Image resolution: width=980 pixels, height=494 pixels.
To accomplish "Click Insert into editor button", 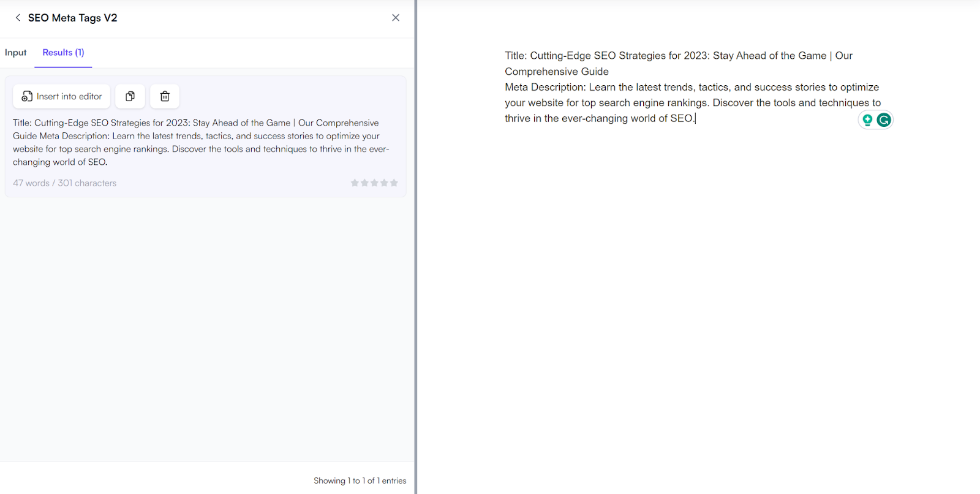I will [x=62, y=96].
